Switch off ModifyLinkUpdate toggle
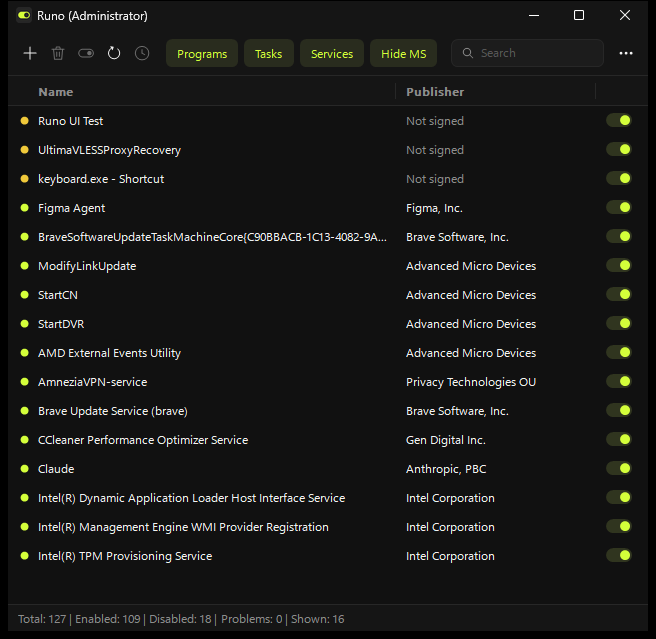The width and height of the screenshot is (656, 639). (619, 265)
